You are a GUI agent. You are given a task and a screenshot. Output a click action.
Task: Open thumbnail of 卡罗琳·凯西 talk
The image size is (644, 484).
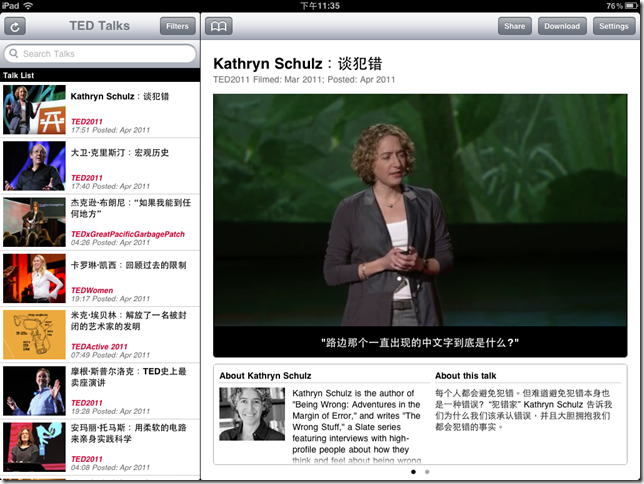pyautogui.click(x=34, y=279)
